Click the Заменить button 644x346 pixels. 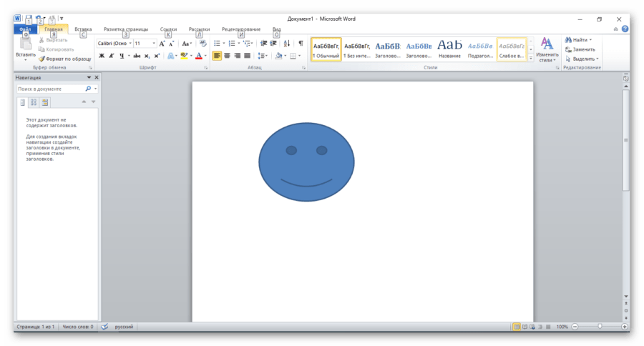(580, 49)
